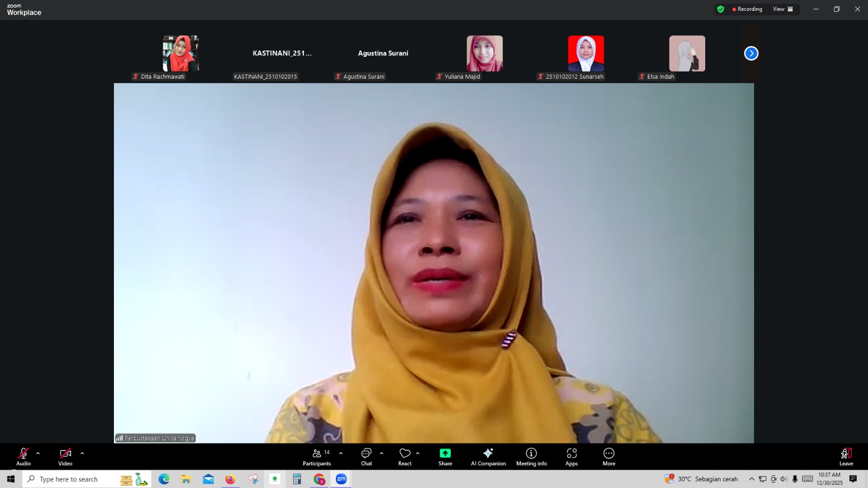This screenshot has height=488, width=868.
Task: Leave the meeting
Action: [846, 456]
